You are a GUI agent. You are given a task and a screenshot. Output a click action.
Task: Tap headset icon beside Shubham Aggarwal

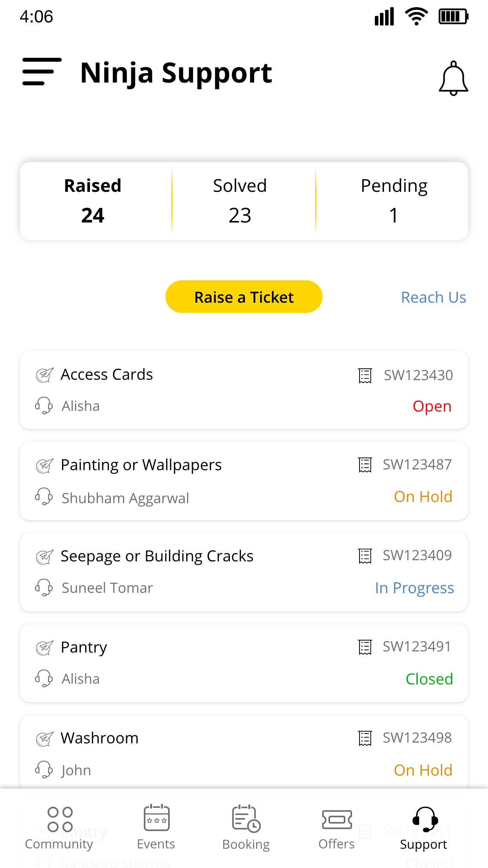44,497
